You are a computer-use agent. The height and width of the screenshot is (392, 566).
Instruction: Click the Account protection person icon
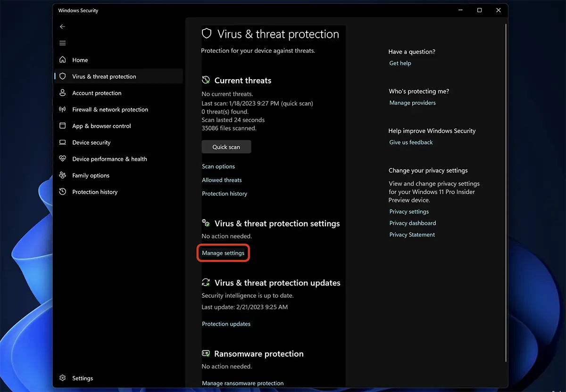tap(62, 93)
